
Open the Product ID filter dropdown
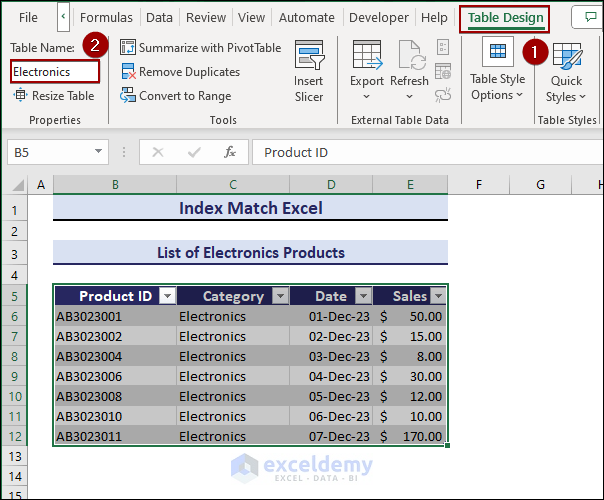pyautogui.click(x=167, y=296)
